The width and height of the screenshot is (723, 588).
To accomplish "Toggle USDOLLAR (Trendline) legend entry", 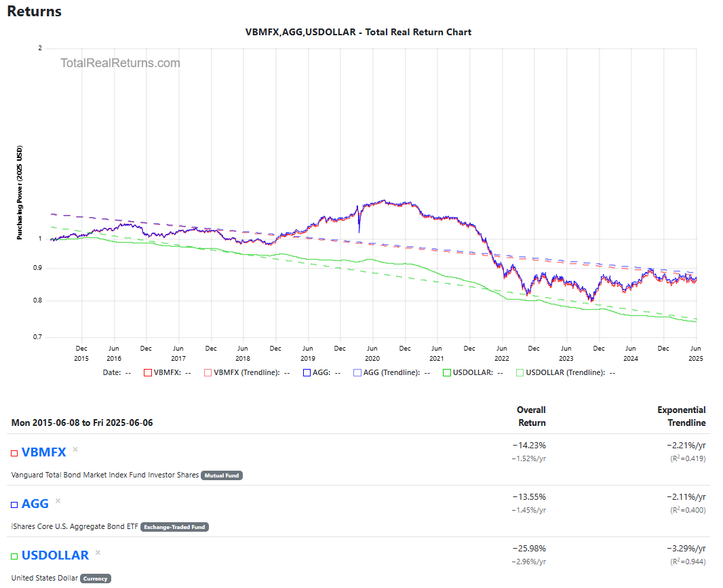I will click(565, 372).
